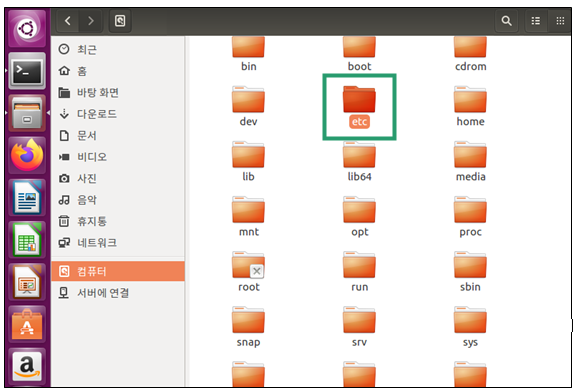
Task: Click the highlighted etc folder
Action: pos(359,107)
